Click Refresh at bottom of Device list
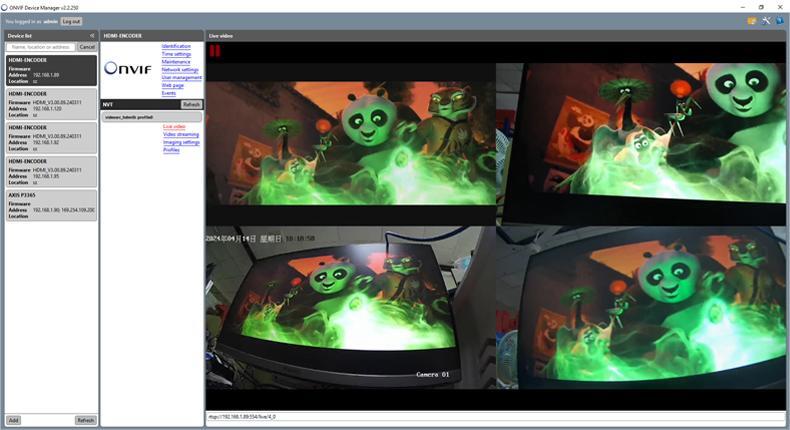 tap(86, 420)
